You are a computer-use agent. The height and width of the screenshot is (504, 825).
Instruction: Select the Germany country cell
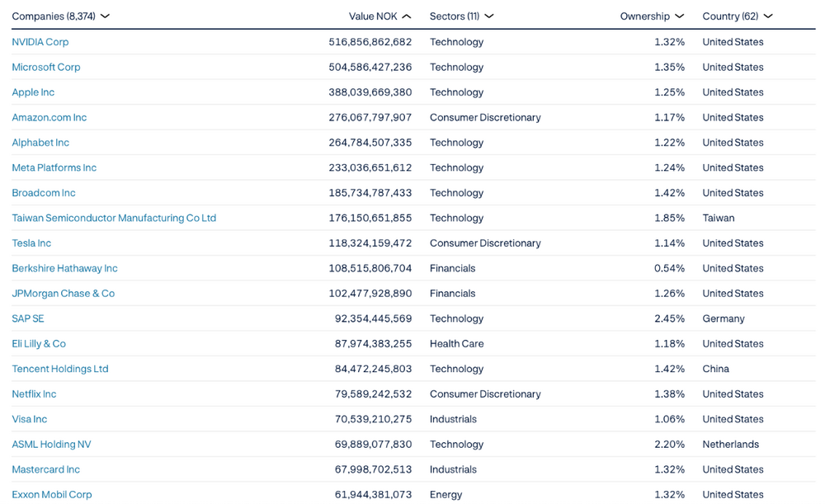point(724,318)
